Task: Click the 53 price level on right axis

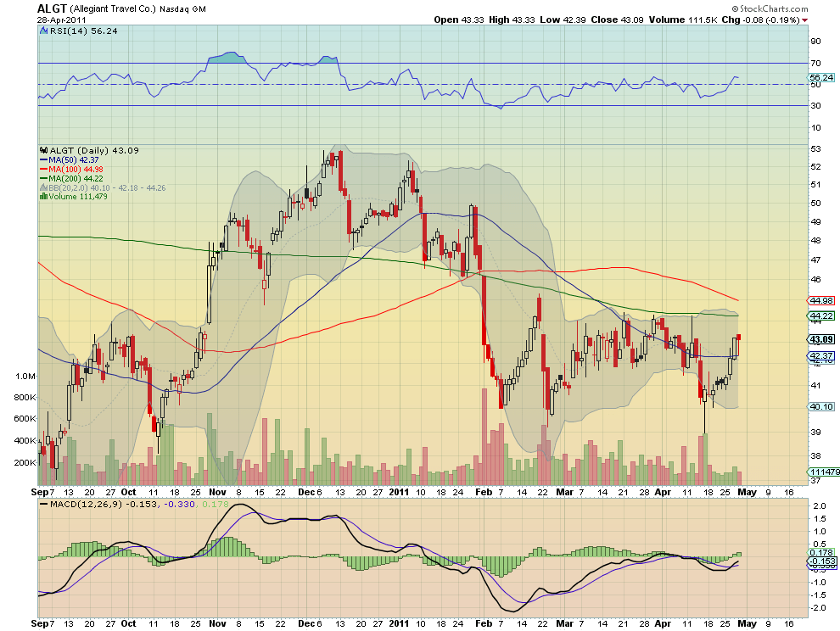Action: (815, 149)
